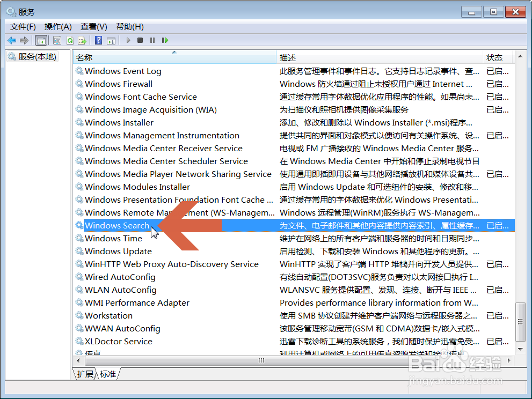Screen dimensions: 532x399
Task: Sort by the 描述 column header
Action: [x=380, y=57]
